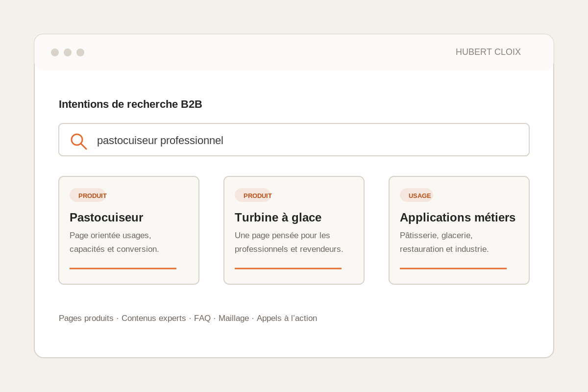Click the text 'capacités et conversion.'
588x392 pixels.
tap(114, 249)
